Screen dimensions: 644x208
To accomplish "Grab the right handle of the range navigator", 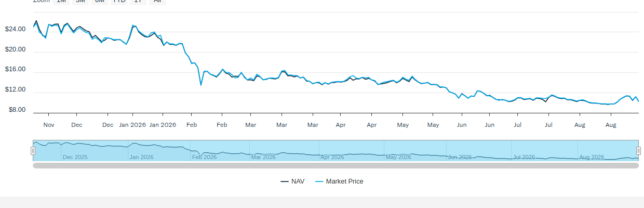I will tap(638, 151).
